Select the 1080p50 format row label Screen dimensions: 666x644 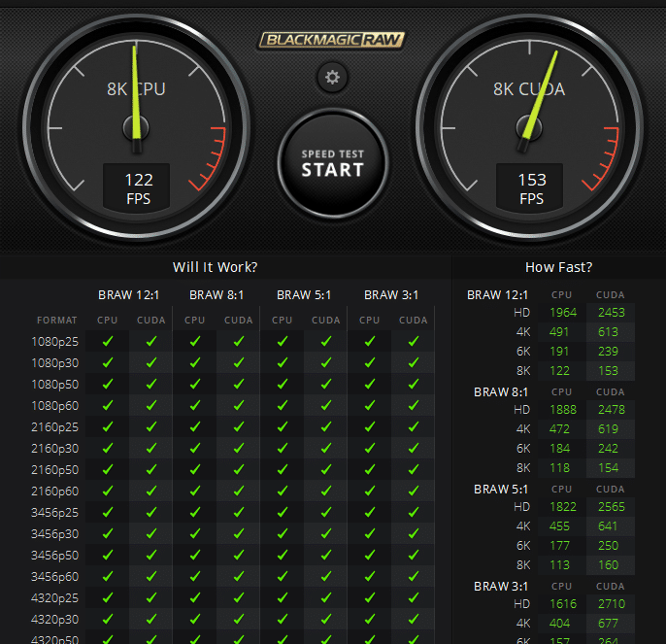54,385
